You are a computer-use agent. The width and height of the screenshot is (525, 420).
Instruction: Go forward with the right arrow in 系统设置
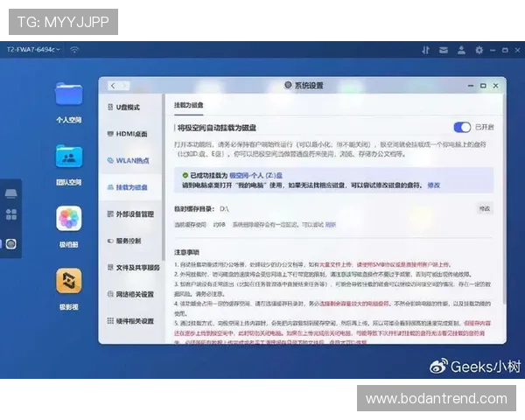[124, 86]
